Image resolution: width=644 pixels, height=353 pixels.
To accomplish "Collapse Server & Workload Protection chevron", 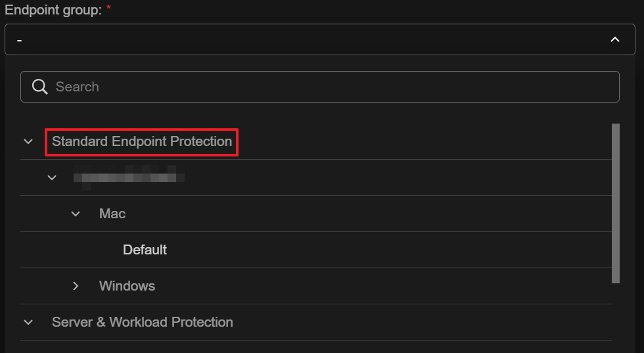I will point(28,322).
